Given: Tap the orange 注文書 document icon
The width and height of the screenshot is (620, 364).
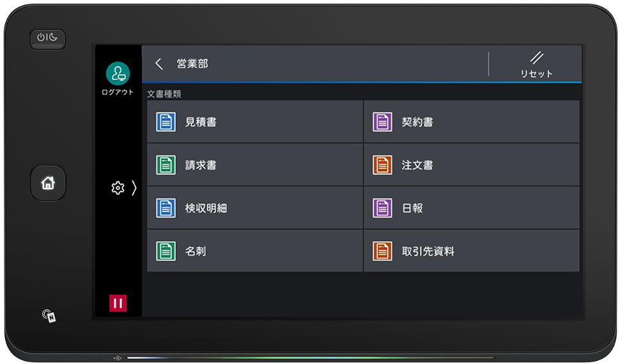Looking at the screenshot, I should point(382,165).
